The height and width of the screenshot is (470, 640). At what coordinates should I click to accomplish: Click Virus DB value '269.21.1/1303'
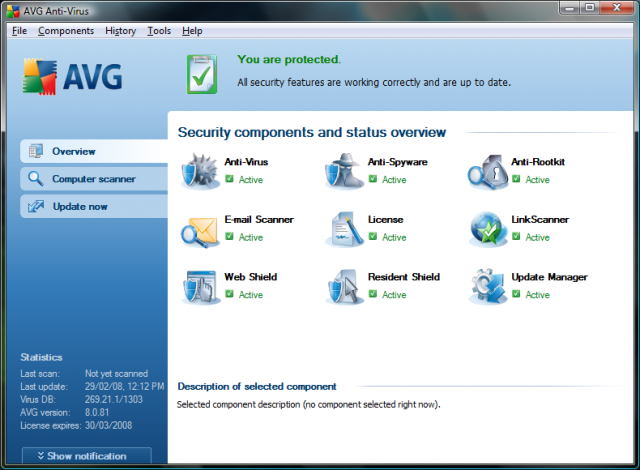click(x=113, y=399)
